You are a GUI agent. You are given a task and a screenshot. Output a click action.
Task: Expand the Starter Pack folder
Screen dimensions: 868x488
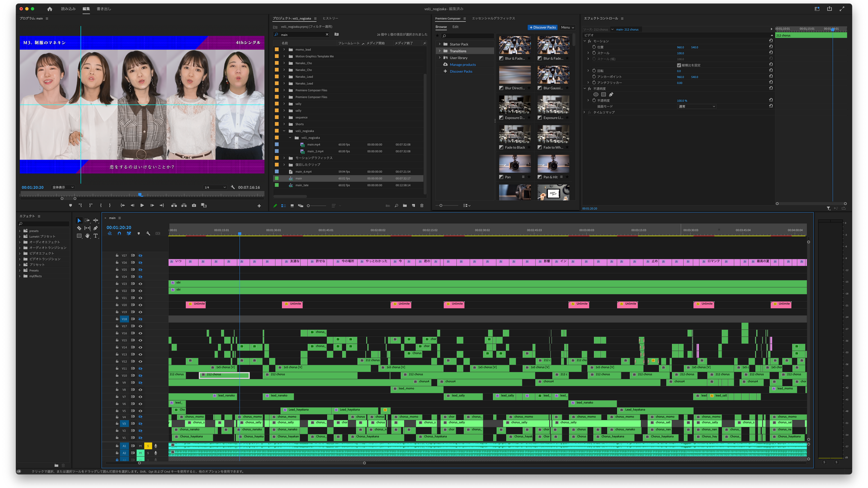click(439, 44)
